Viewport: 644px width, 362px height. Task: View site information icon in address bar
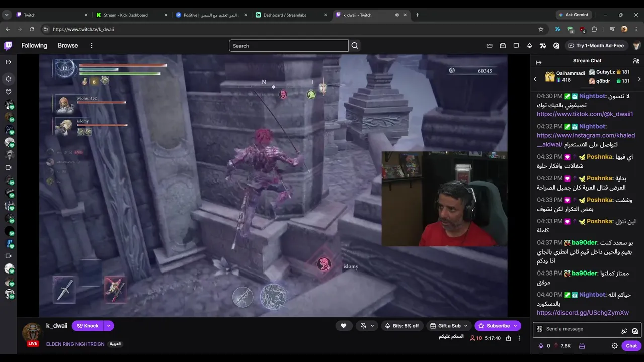point(46,29)
